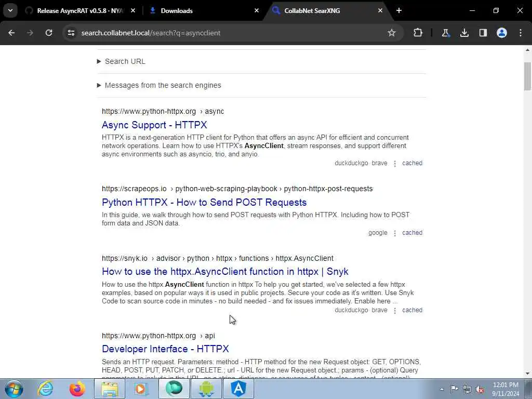The image size is (532, 399).
Task: Open Developer Interface - HTTPX result
Action: (165, 349)
